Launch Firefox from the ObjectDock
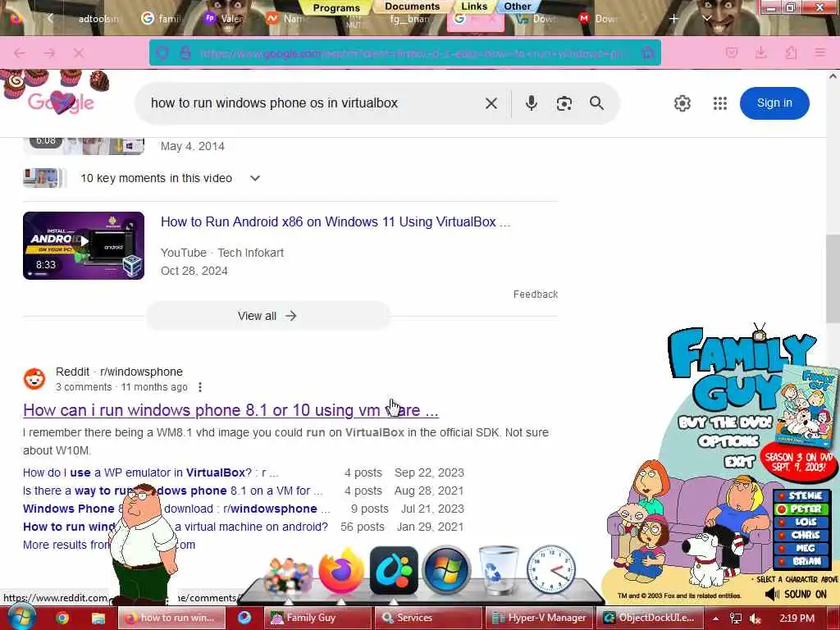Image resolution: width=840 pixels, height=630 pixels. [341, 571]
